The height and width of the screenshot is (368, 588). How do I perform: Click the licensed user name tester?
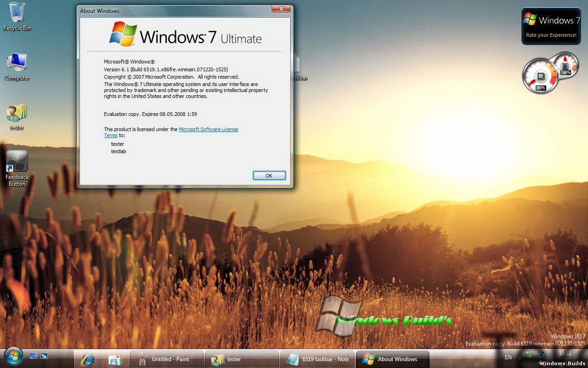tap(118, 144)
